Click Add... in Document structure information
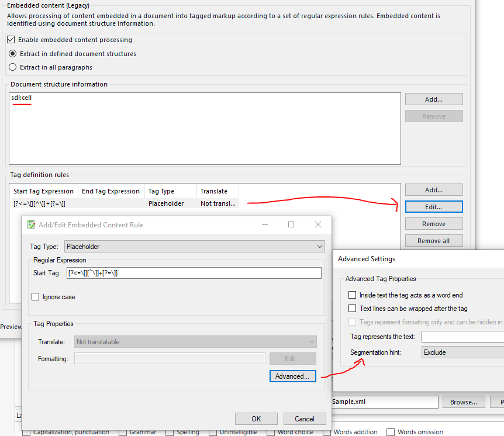The height and width of the screenshot is (436, 504). pyautogui.click(x=433, y=99)
